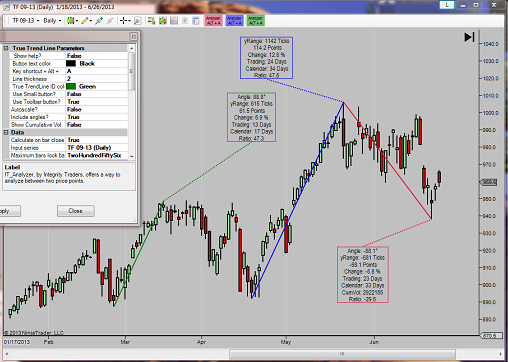508x362 pixels.
Task: Collapse the True Trend Line Parameters section
Action: point(6,48)
